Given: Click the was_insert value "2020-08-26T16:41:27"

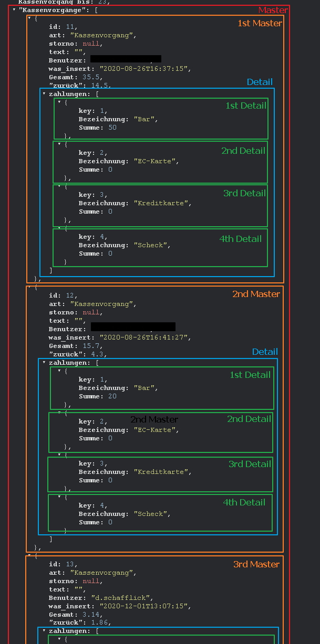Looking at the screenshot, I should [143, 337].
